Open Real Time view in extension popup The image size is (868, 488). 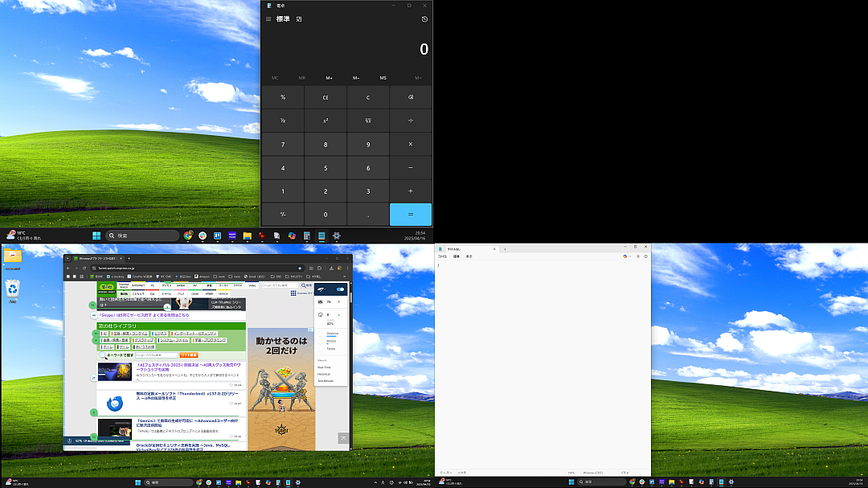tap(325, 367)
